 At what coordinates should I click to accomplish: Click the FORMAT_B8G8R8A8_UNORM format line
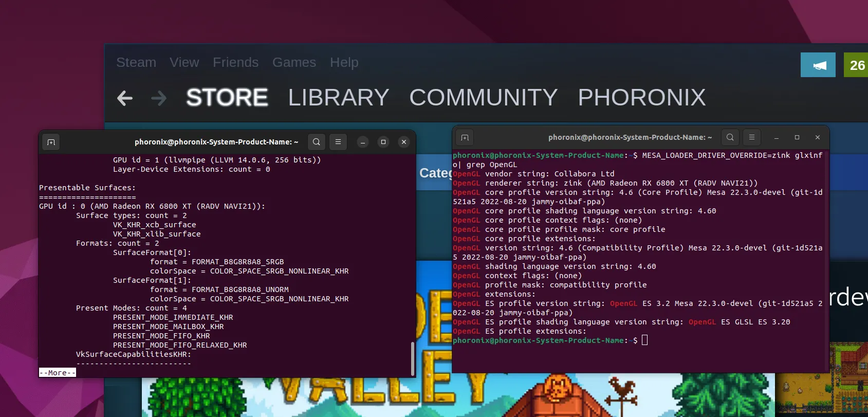pos(219,289)
